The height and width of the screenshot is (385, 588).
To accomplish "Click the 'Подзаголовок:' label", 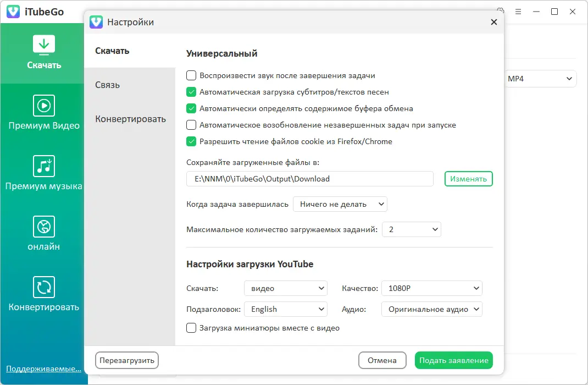I will tap(213, 310).
